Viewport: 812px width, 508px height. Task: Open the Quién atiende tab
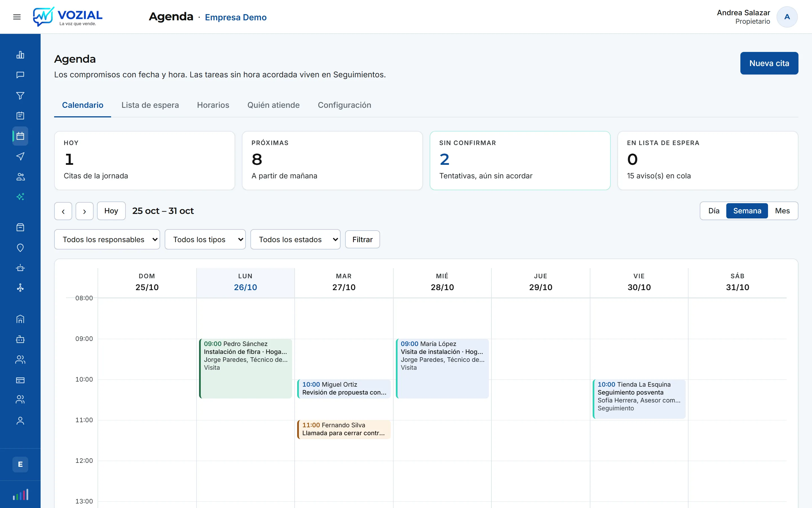(x=273, y=105)
